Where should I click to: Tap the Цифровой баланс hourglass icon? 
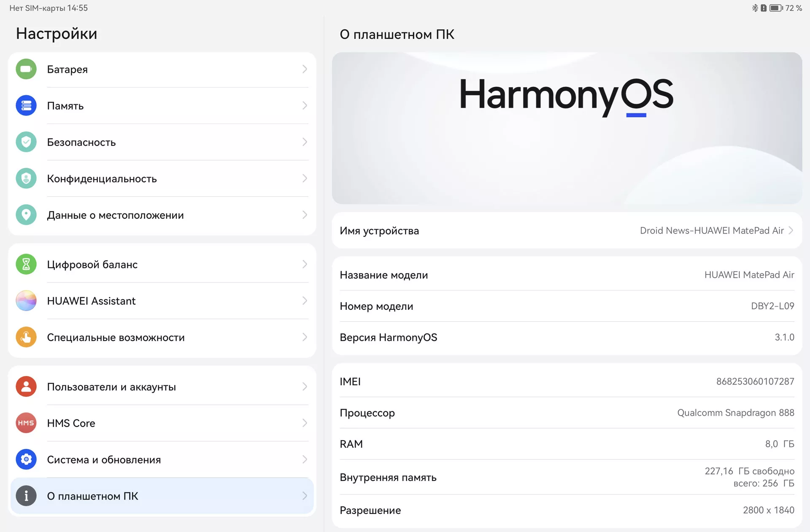pyautogui.click(x=26, y=264)
